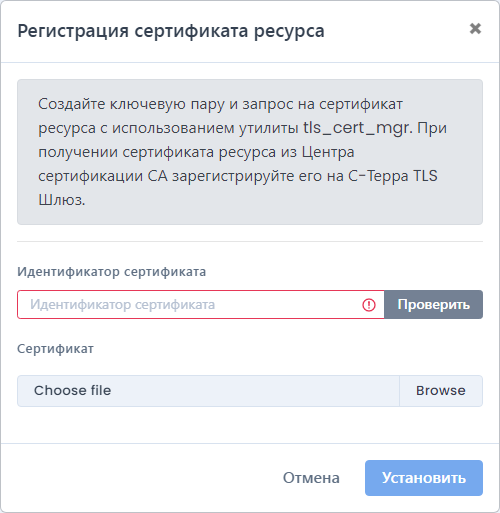Click the ресурса с использованием утилиты text
Screen dimensions: 500x513
tap(168, 129)
